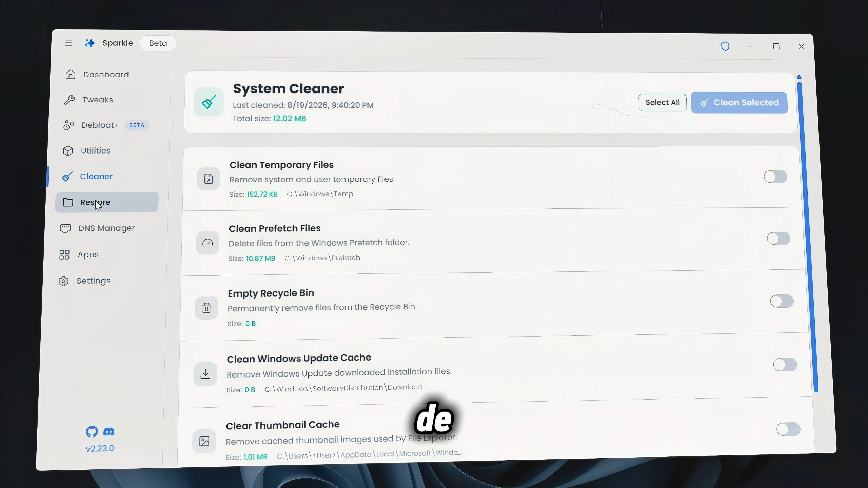Image resolution: width=868 pixels, height=488 pixels.
Task: Maximize the Sparkle window
Action: pyautogui.click(x=776, y=46)
